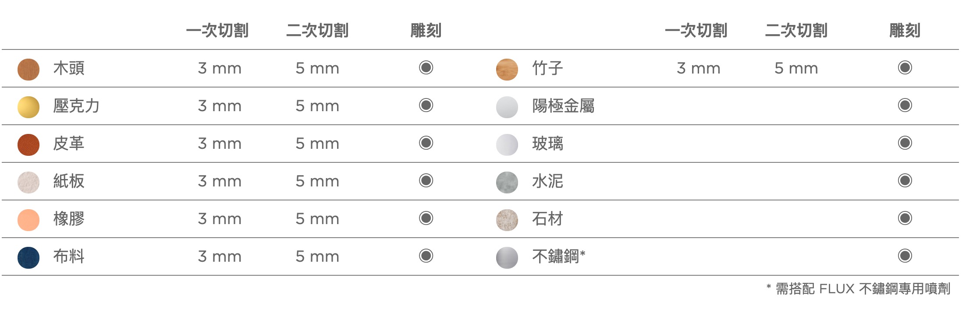Screen dimensions: 980x309
Task: Click the bamboo (竹子) material swatch
Action: point(507,69)
